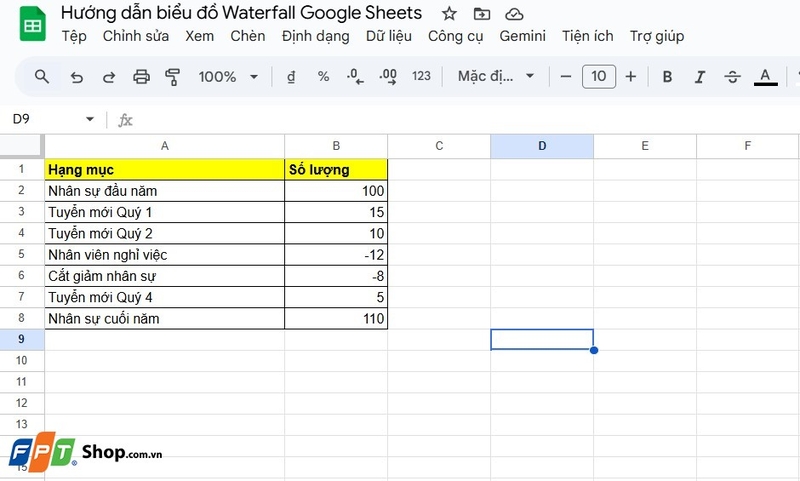Click the move to folder icon
Screen dimensions: 800x481
(x=482, y=14)
